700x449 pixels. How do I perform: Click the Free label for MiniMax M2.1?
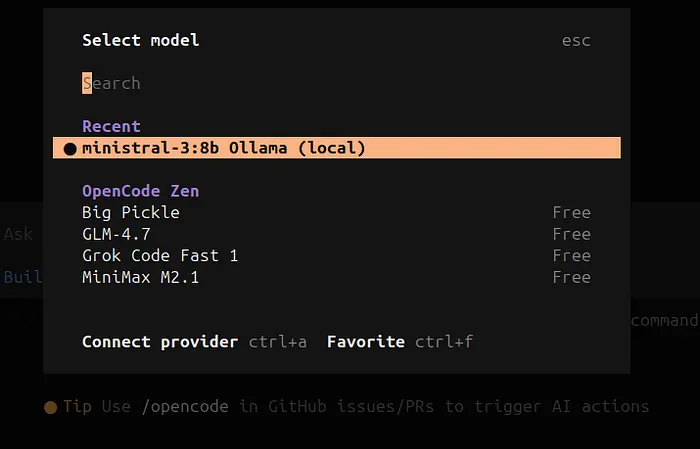coord(571,277)
